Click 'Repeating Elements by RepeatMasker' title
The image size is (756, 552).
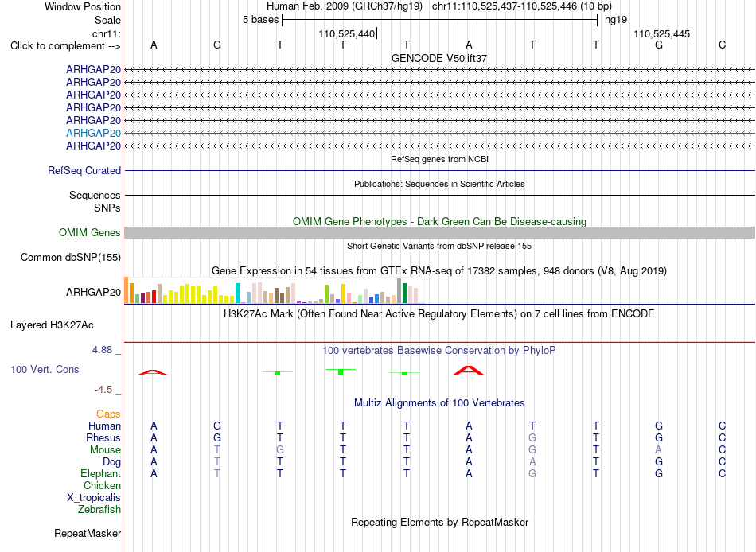(x=439, y=522)
